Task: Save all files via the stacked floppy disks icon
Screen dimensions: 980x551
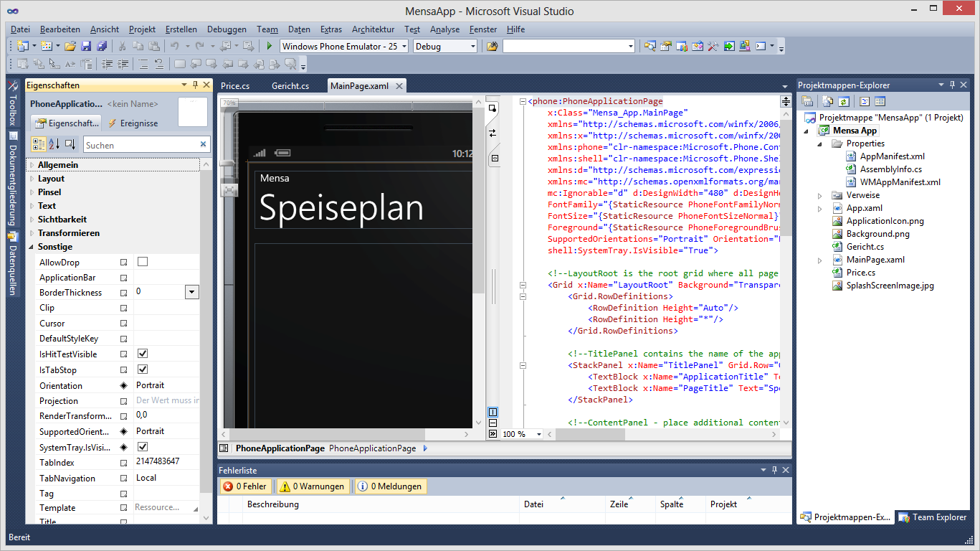Action: [x=102, y=46]
